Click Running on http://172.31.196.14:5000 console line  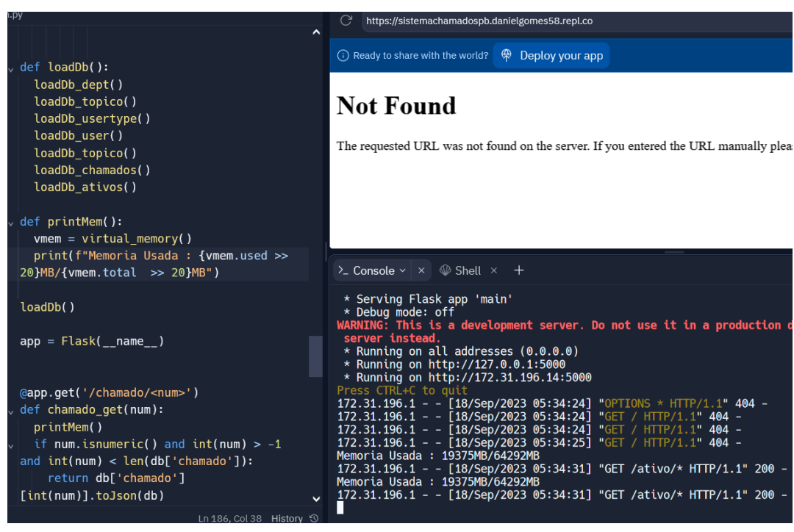[468, 378]
